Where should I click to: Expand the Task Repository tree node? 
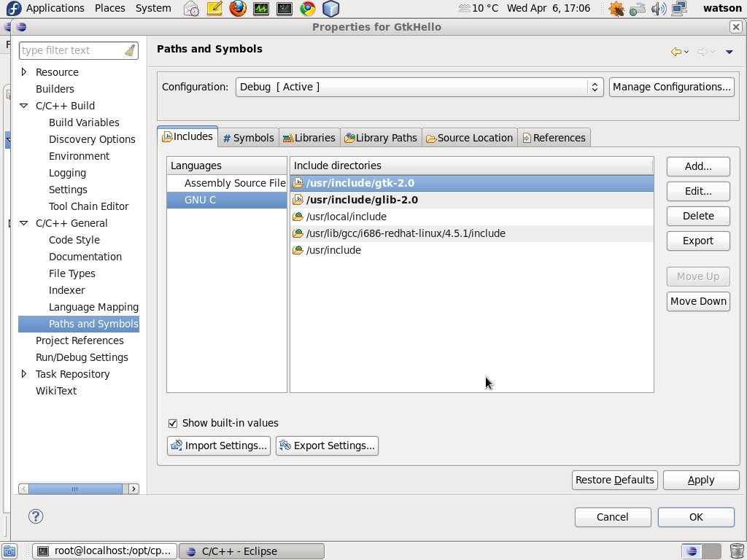pos(24,374)
